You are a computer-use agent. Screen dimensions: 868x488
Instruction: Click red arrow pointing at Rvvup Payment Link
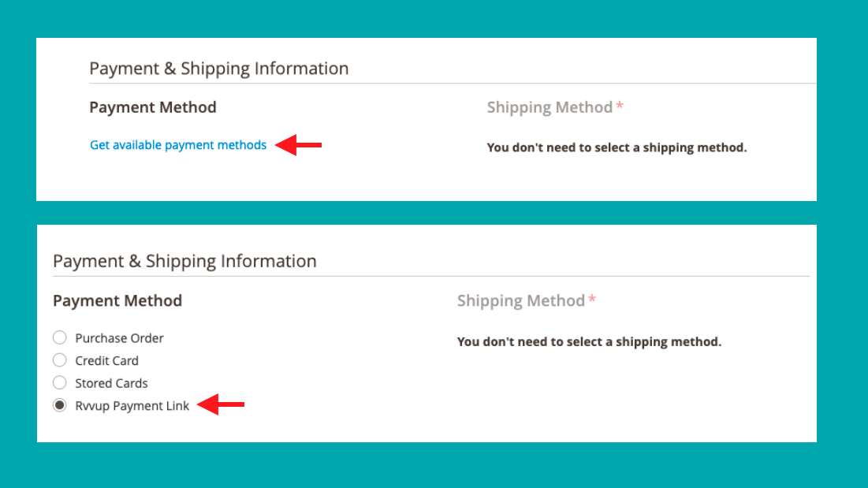tap(221, 405)
